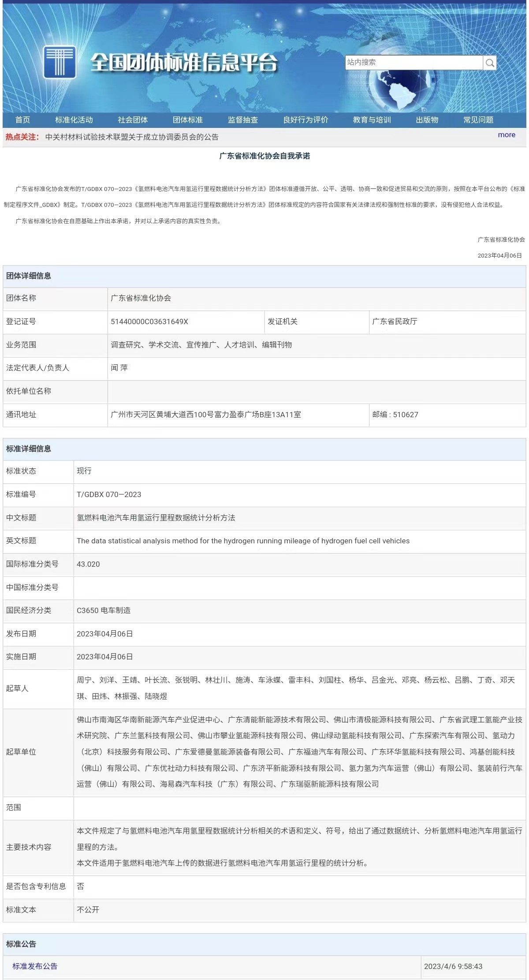Image resolution: width=529 pixels, height=980 pixels.
Task: Open the 教育与培训 menu item
Action: 372,120
